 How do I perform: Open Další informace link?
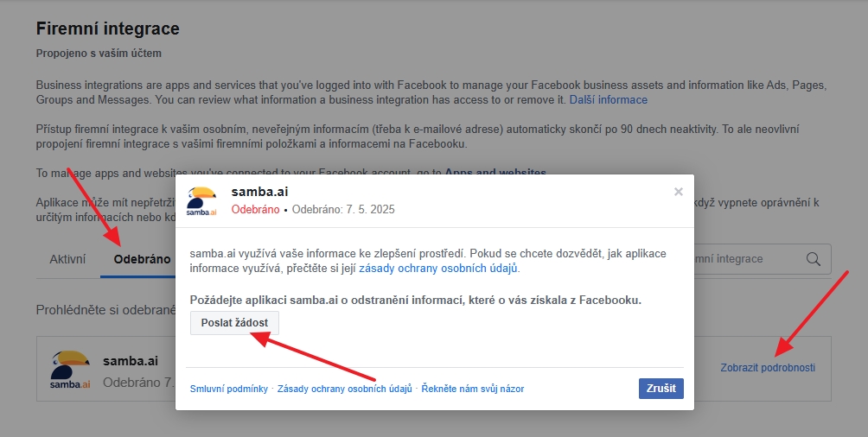pos(609,100)
